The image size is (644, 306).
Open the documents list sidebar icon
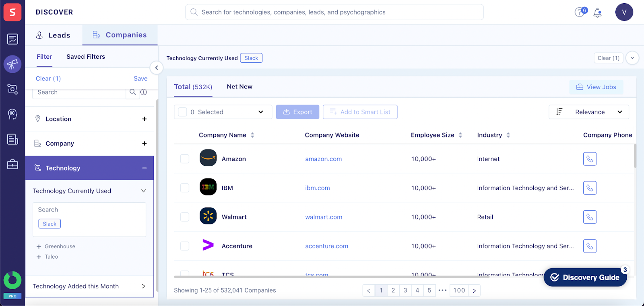(12, 139)
